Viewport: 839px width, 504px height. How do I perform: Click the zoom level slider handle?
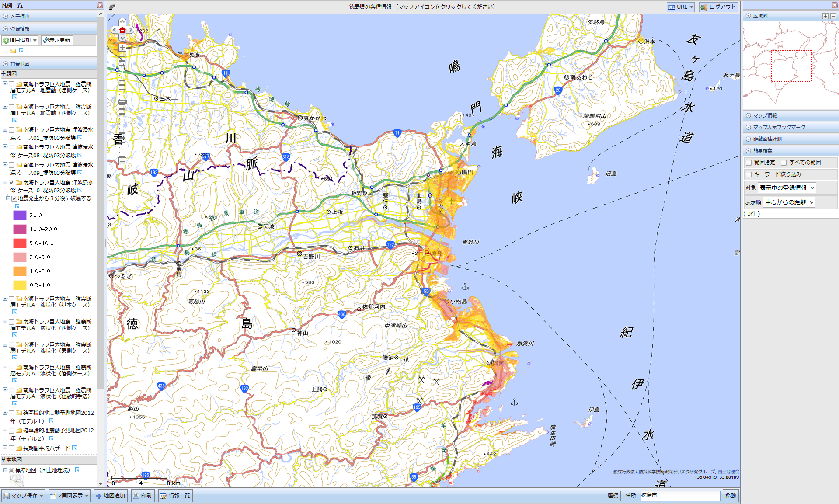tap(122, 102)
